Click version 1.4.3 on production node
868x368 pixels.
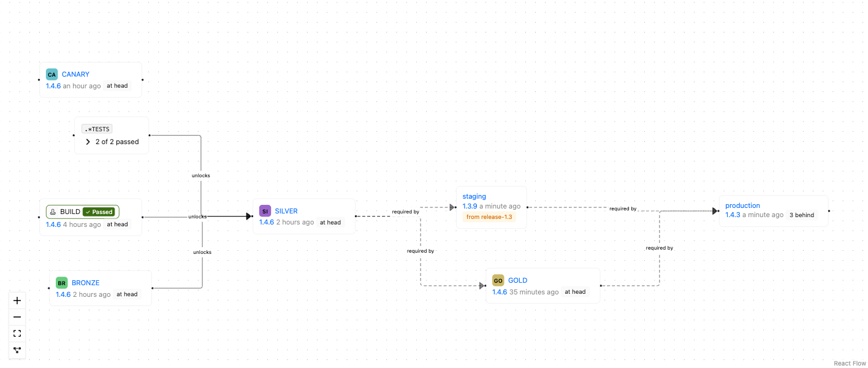pyautogui.click(x=733, y=215)
